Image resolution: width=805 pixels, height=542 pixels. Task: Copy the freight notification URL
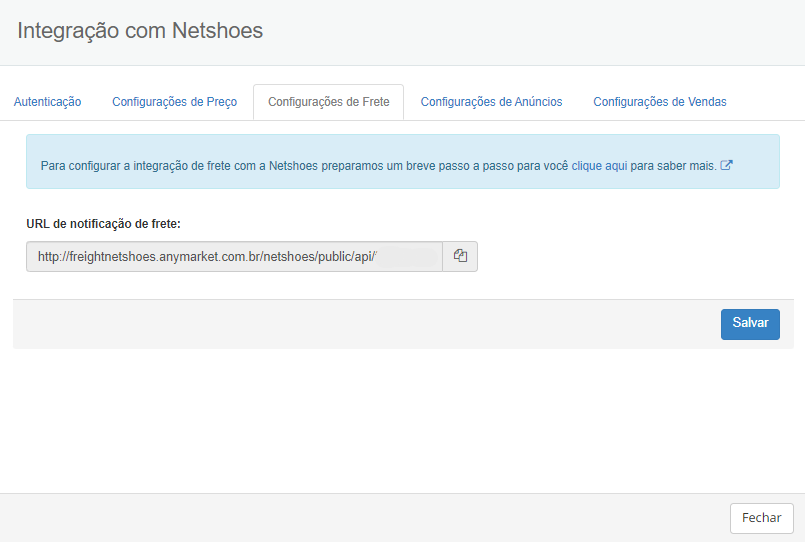point(460,256)
